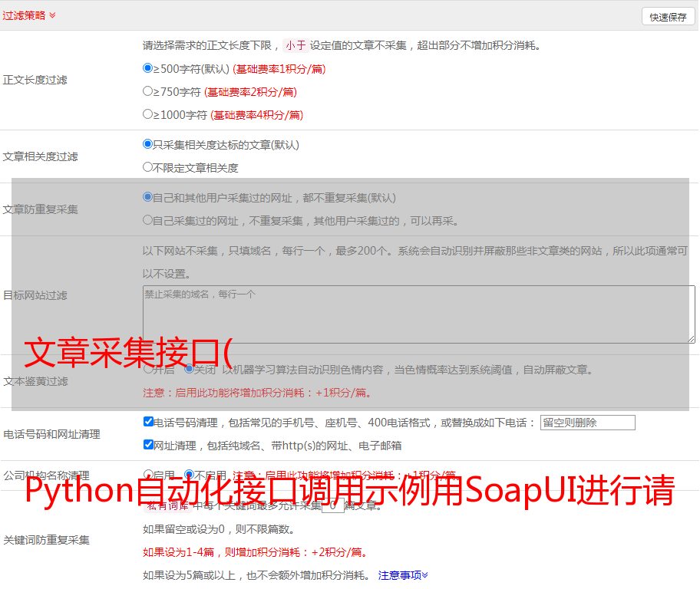Select ≥1000字符 length option
The height and width of the screenshot is (589, 700).
148,114
